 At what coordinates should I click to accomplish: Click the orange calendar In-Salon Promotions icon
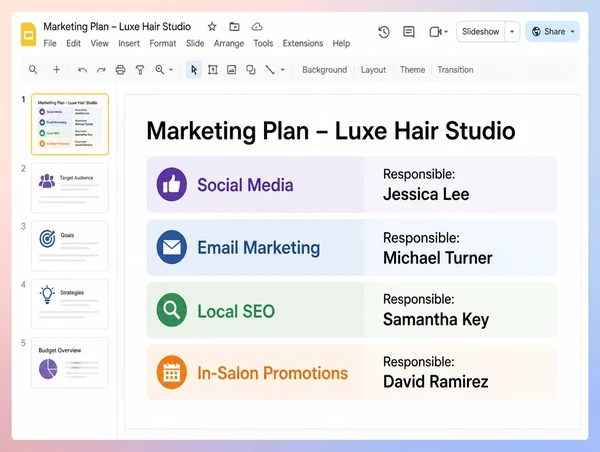point(172,372)
